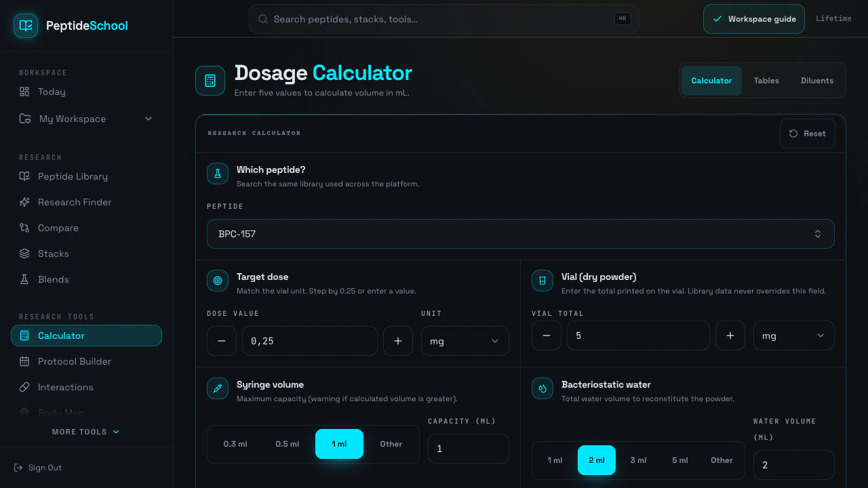This screenshot has height=488, width=868.
Task: Select Other bacteriostatic water option
Action: pyautogui.click(x=722, y=460)
